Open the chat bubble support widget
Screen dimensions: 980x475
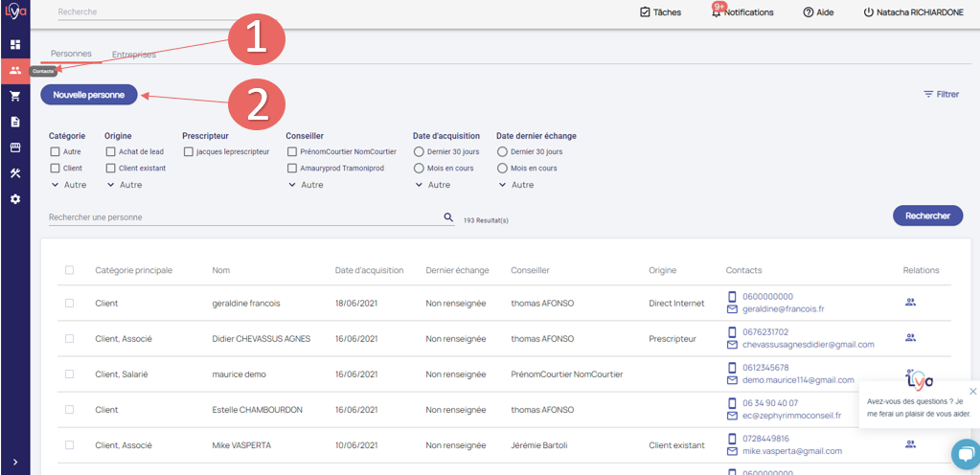963,453
